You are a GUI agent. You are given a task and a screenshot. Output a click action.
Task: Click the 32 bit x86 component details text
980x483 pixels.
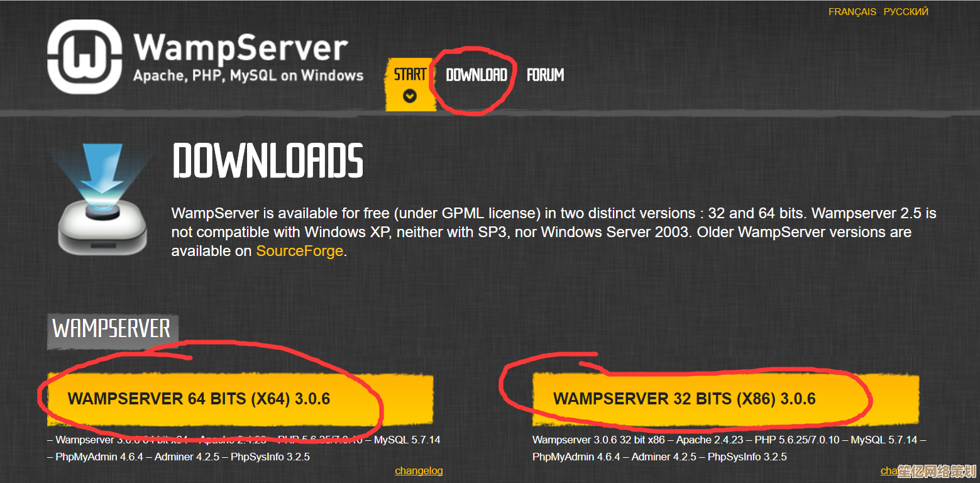(x=729, y=448)
